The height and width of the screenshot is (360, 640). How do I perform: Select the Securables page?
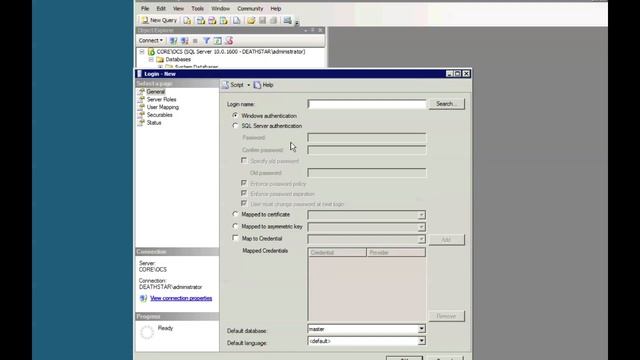[160, 115]
